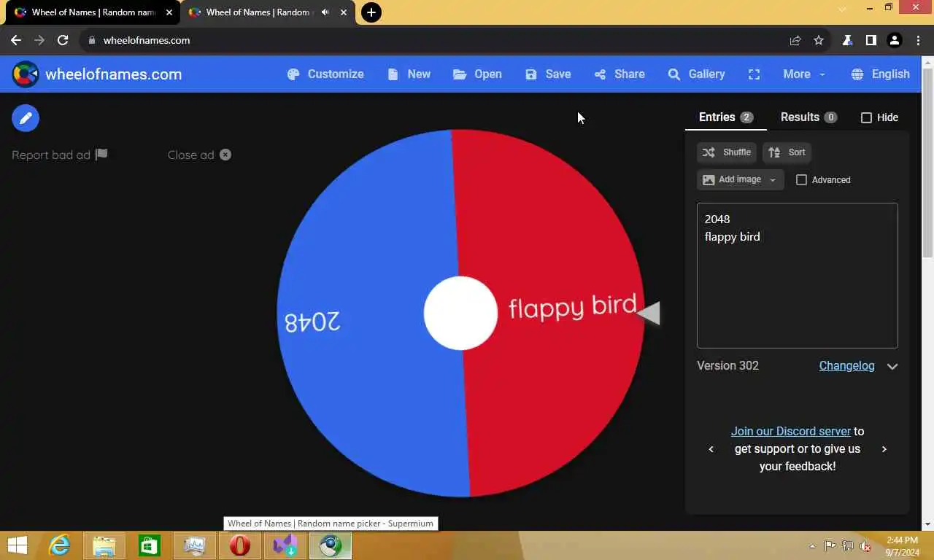This screenshot has width=934, height=560.
Task: Open File Explorer from the taskbar
Action: (x=104, y=545)
